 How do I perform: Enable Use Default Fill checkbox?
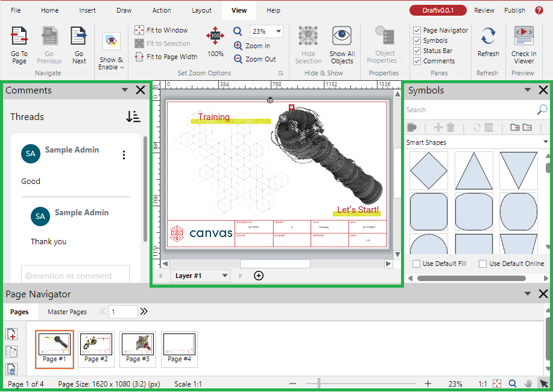[x=417, y=264]
